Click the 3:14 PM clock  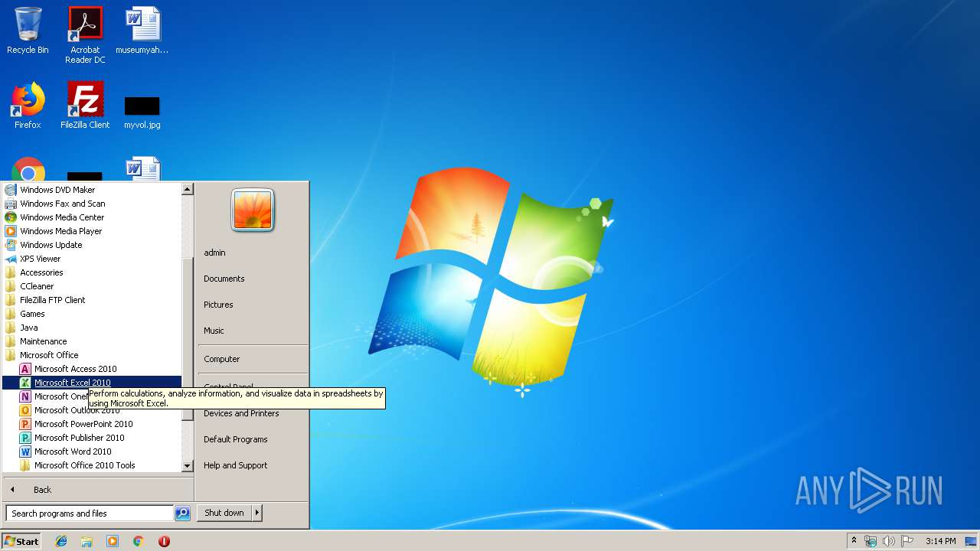[940, 541]
